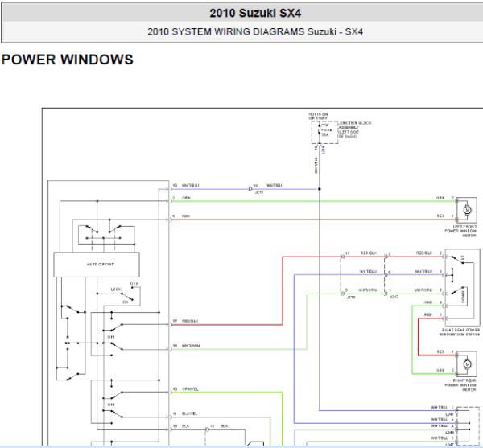Click the BLU/YEL label at main switch pin 11

click(190, 413)
